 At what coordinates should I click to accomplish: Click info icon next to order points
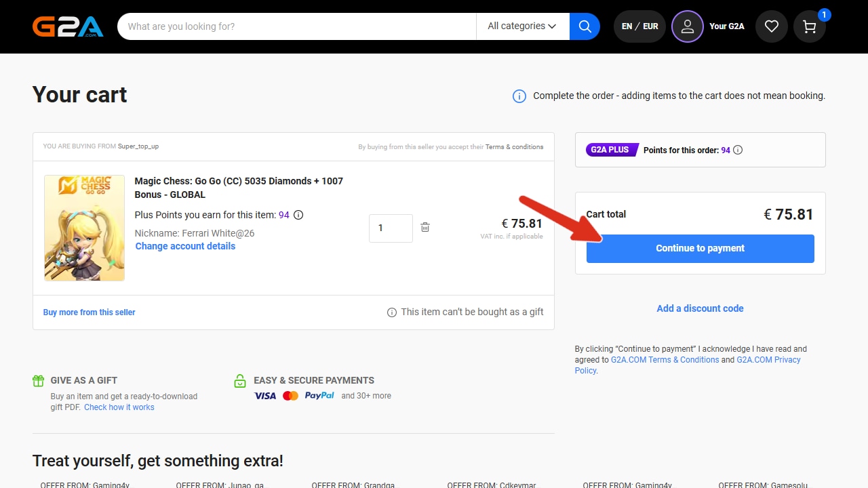[738, 150]
